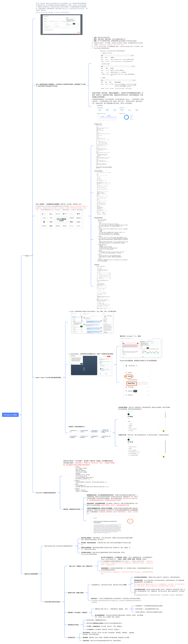Click the 2、AI Simulator heading
The width and height of the screenshot is (188, 644).
91,354
